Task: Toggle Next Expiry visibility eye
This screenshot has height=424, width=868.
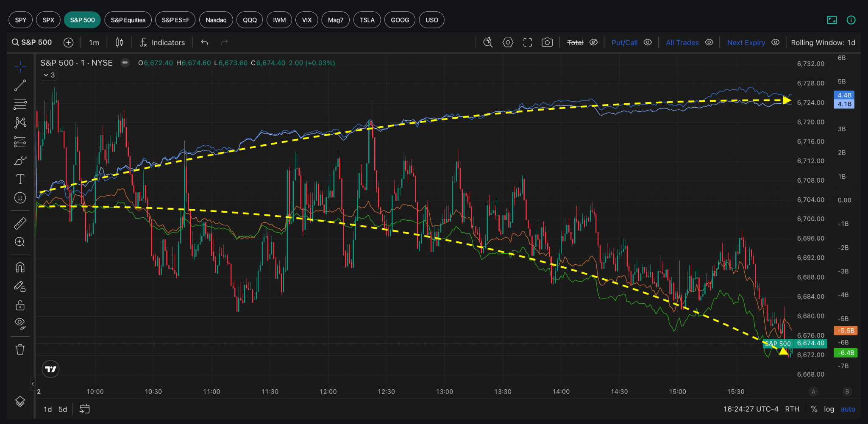Action: coord(776,42)
